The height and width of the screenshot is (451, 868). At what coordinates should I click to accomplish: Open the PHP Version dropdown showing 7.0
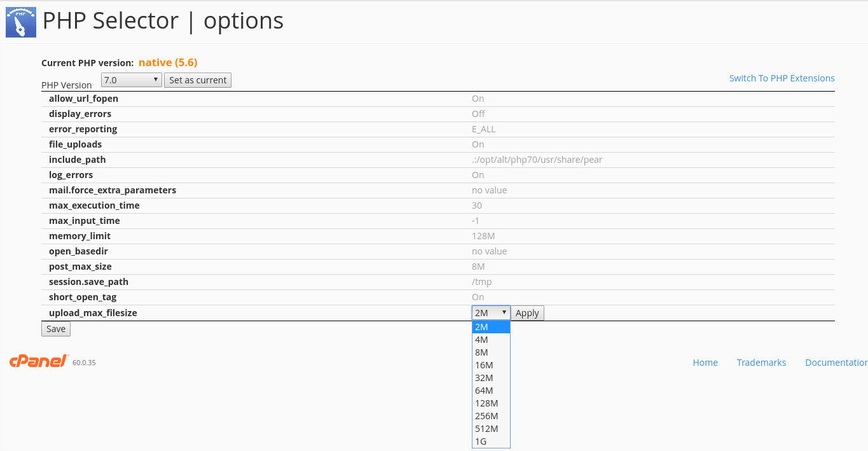[x=132, y=80]
